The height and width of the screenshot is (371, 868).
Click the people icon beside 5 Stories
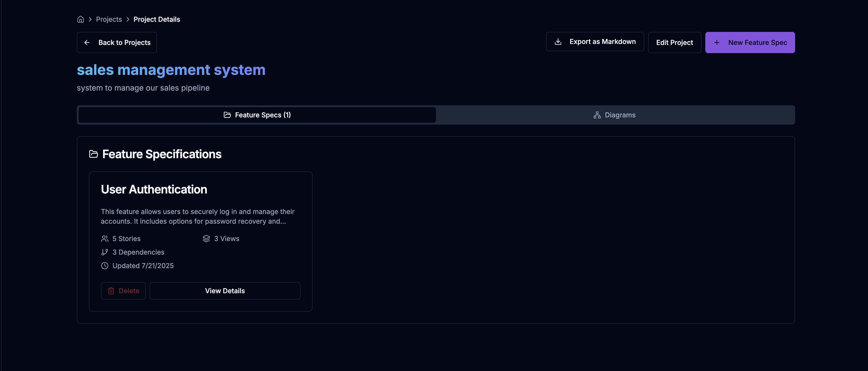coord(105,238)
